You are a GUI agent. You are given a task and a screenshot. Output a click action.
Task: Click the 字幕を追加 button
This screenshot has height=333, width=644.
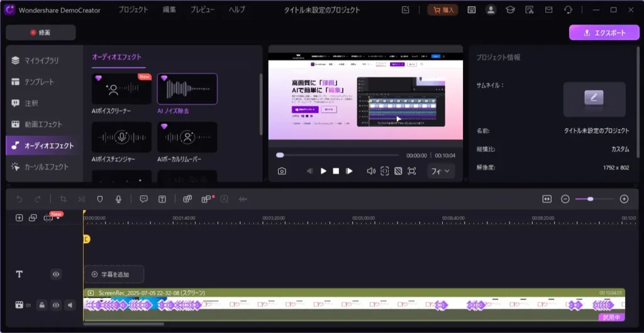[114, 274]
